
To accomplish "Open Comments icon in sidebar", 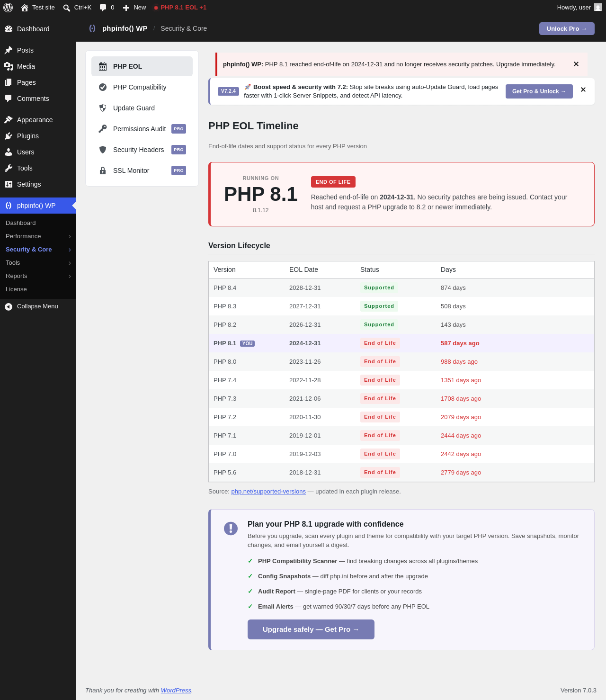I will pos(9,99).
